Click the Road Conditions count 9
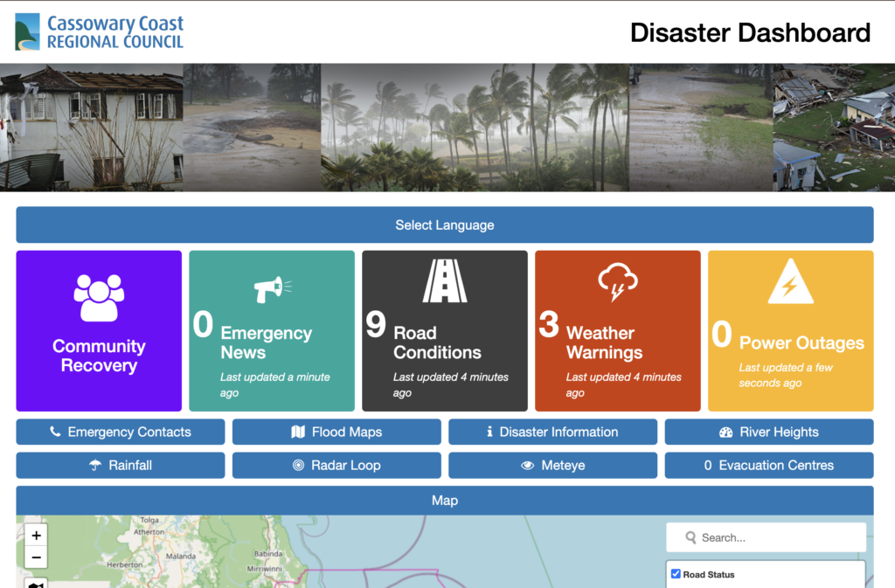895x588 pixels. [376, 324]
